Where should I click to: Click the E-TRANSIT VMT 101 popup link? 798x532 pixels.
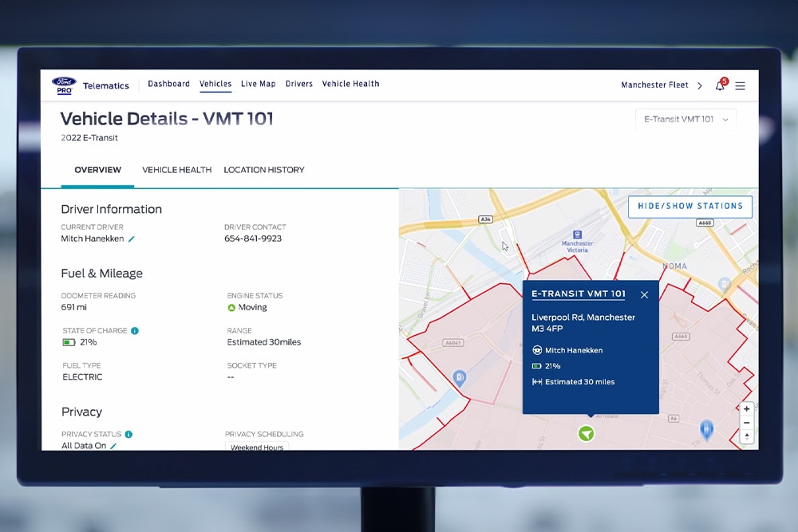point(578,294)
